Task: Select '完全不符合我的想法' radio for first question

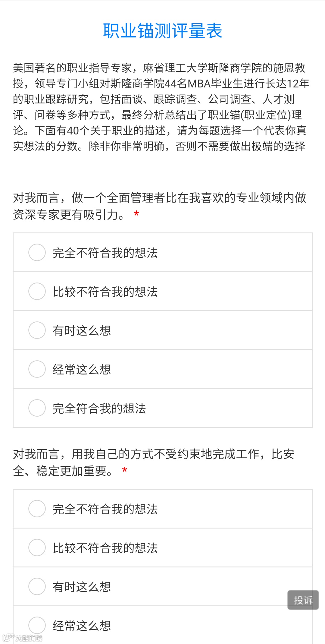Action: click(37, 252)
